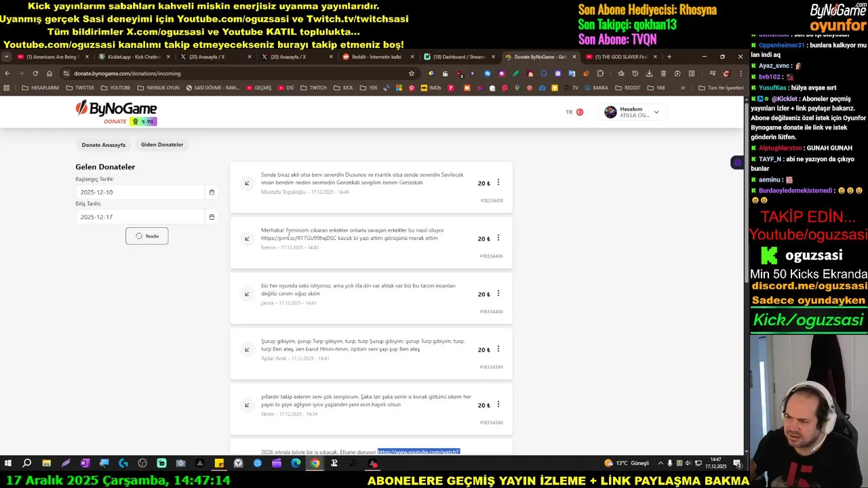Open three-dot menu on Mustafa Topaloğlu donation
The height and width of the screenshot is (488, 868).
pyautogui.click(x=498, y=182)
